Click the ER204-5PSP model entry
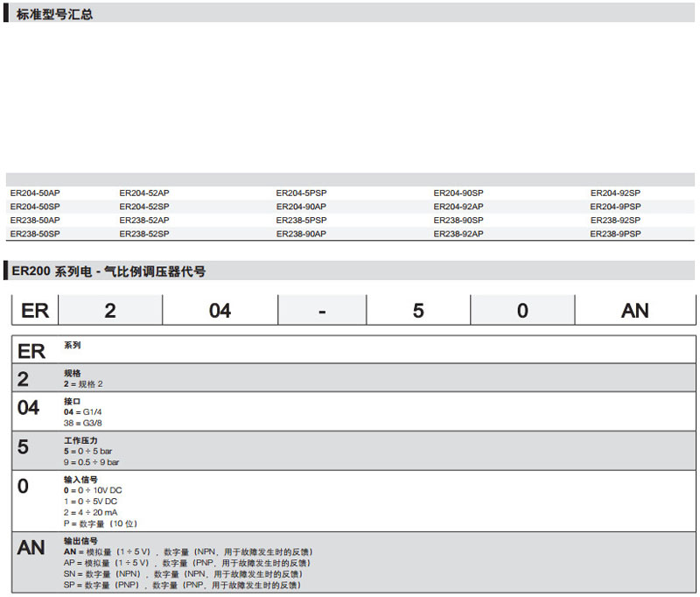This screenshot has height=597, width=700. pyautogui.click(x=301, y=193)
